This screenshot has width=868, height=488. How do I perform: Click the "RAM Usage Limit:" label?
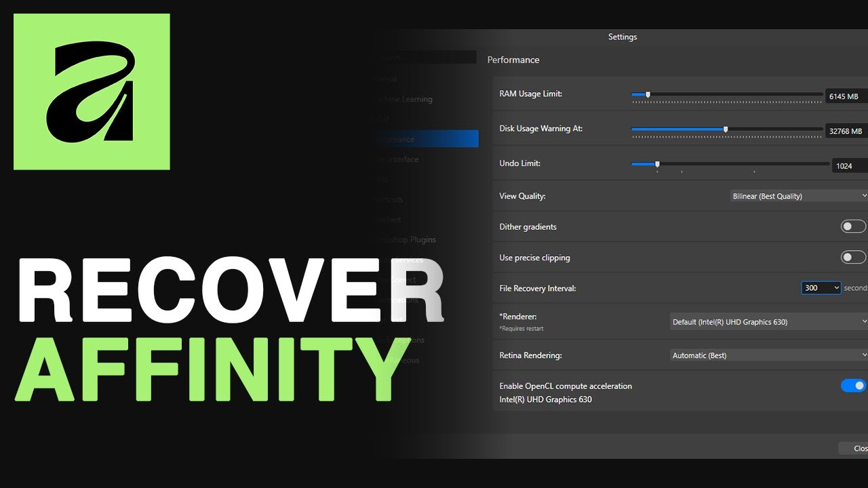531,94
